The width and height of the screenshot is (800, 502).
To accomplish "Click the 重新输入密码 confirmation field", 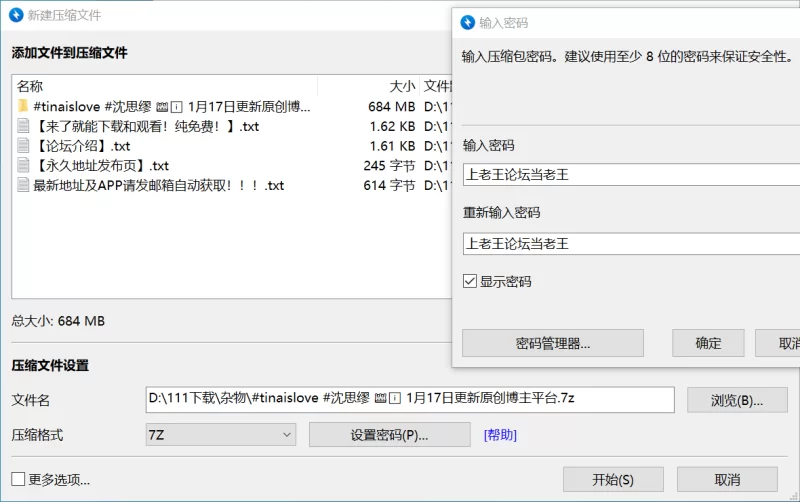I will pos(631,244).
